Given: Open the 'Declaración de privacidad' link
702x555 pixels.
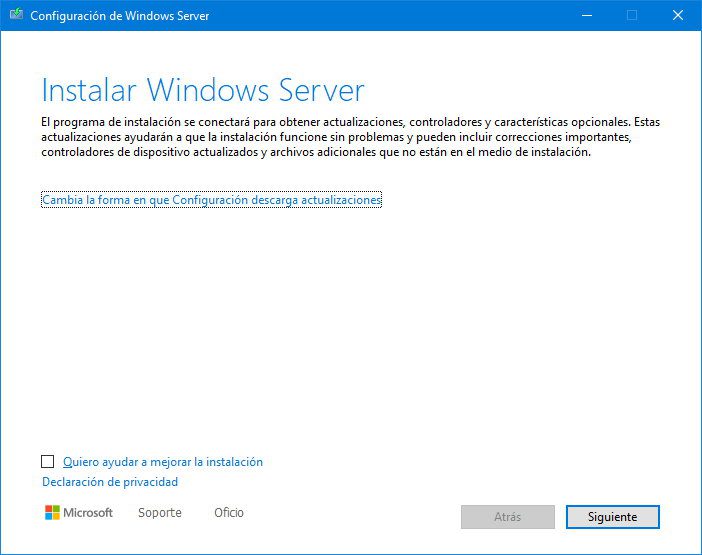Looking at the screenshot, I should tap(110, 482).
